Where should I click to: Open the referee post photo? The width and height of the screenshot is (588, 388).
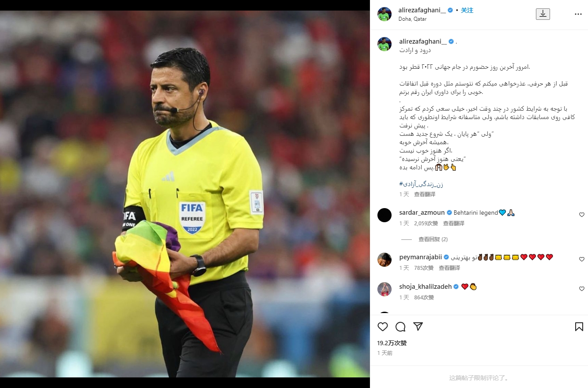(x=185, y=194)
